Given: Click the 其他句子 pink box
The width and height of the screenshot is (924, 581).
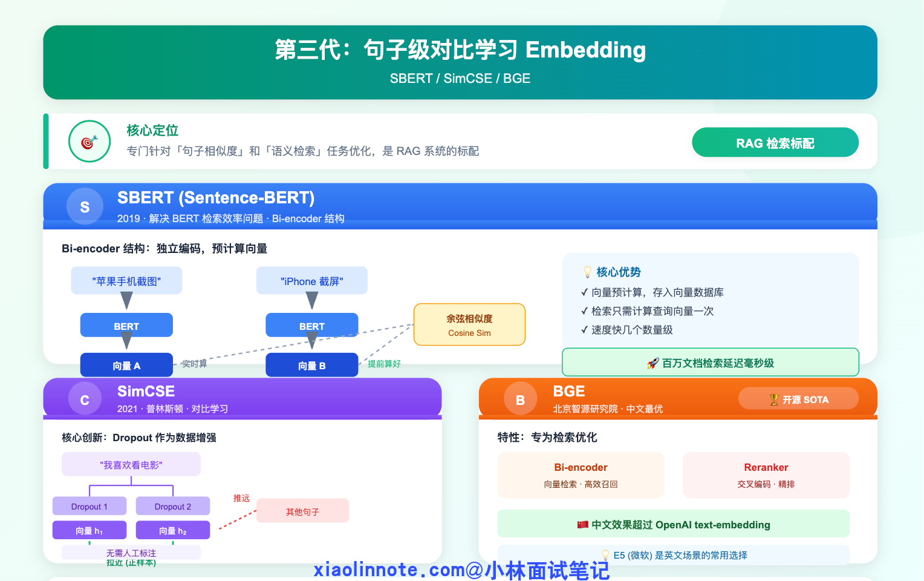Looking at the screenshot, I should [302, 511].
